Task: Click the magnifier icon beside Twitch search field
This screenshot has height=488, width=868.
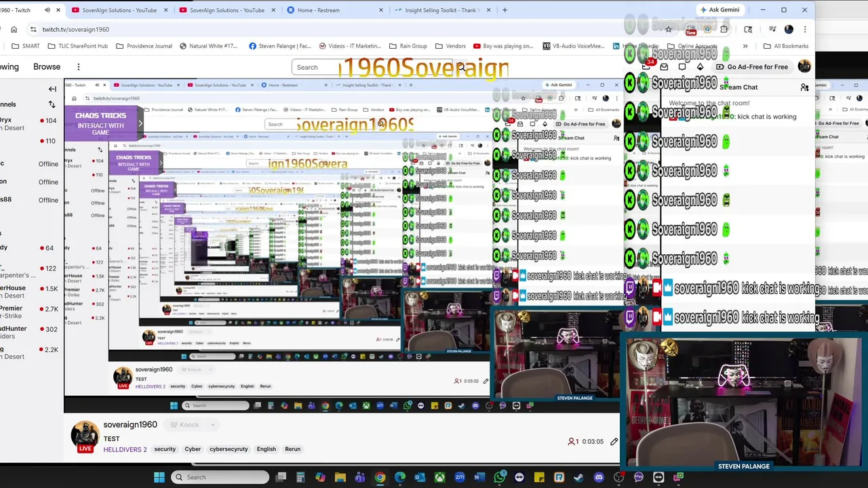Action: (461, 67)
